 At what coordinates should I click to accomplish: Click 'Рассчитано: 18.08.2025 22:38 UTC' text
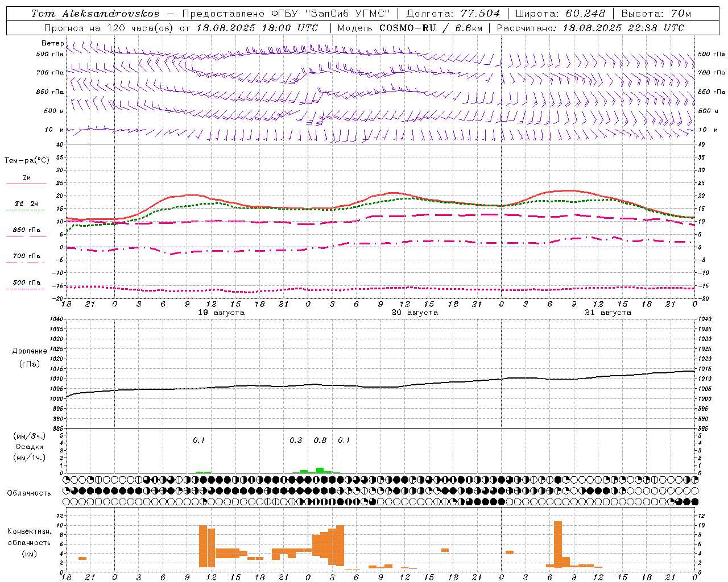coord(590,28)
